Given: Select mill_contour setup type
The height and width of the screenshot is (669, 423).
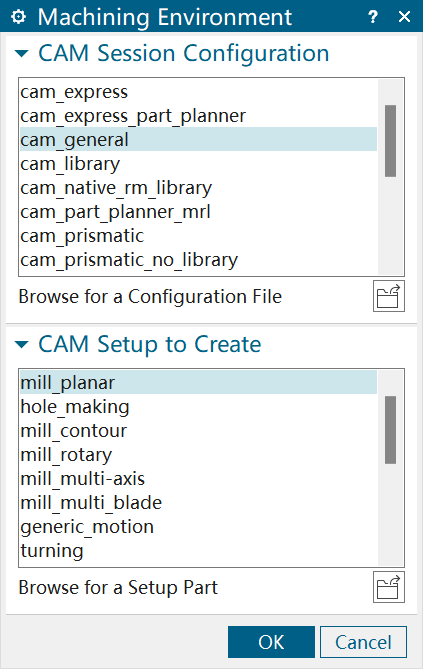Looking at the screenshot, I should [198, 430].
